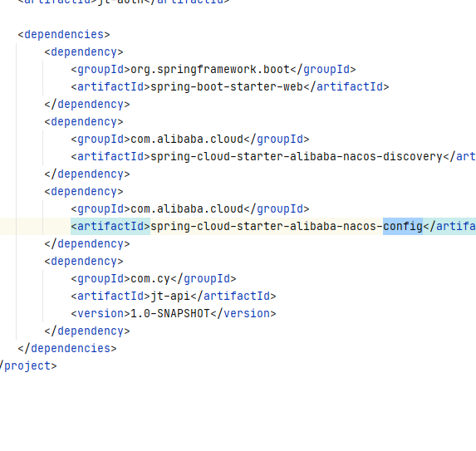Click the dependency tag above org.springframework.boot
The width and height of the screenshot is (476, 451).
click(x=84, y=51)
